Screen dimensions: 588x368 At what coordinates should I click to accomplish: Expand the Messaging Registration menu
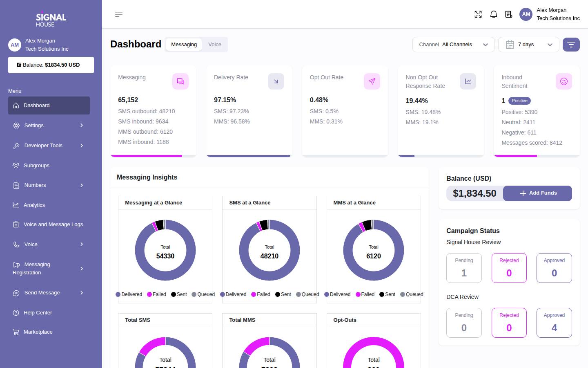pyautogui.click(x=49, y=269)
